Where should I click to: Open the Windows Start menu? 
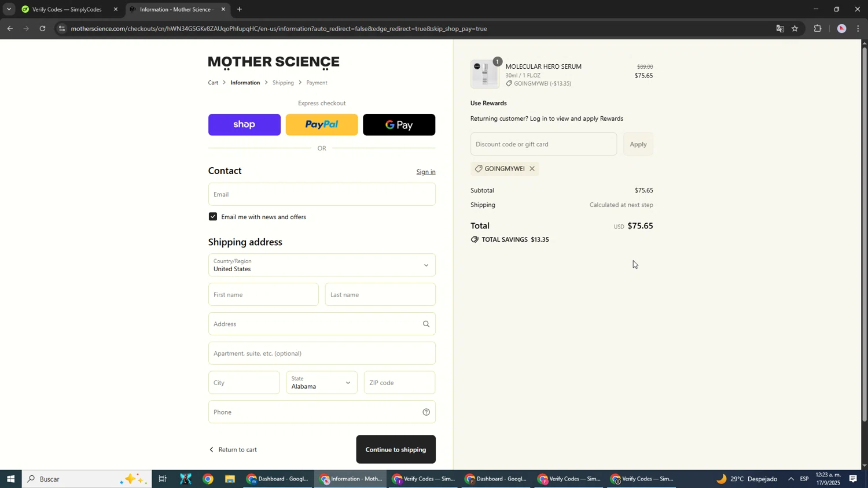(x=10, y=479)
